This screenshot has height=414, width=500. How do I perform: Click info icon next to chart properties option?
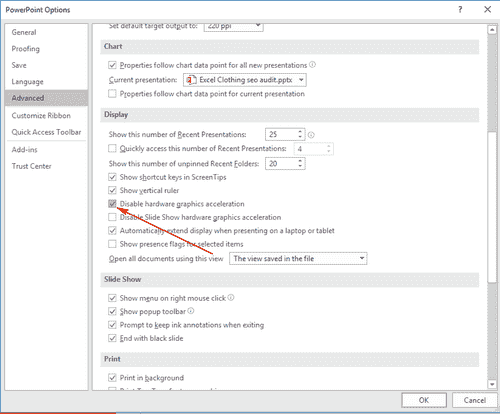pos(312,65)
